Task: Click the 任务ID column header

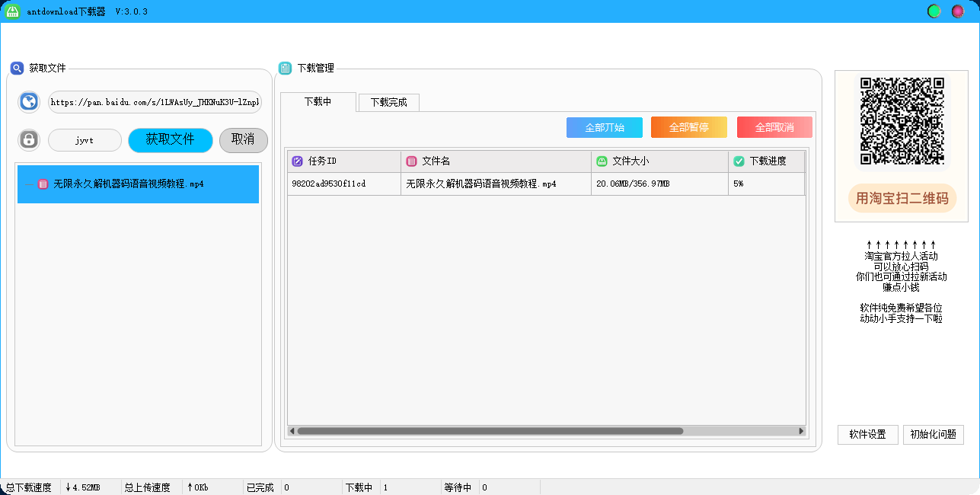Action: click(x=344, y=161)
